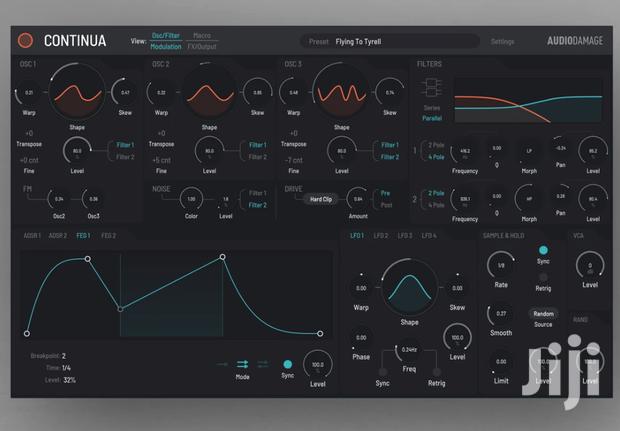Set Filter 1 to 2 Pole
Viewport: 620px width, 431px height.
coord(436,145)
